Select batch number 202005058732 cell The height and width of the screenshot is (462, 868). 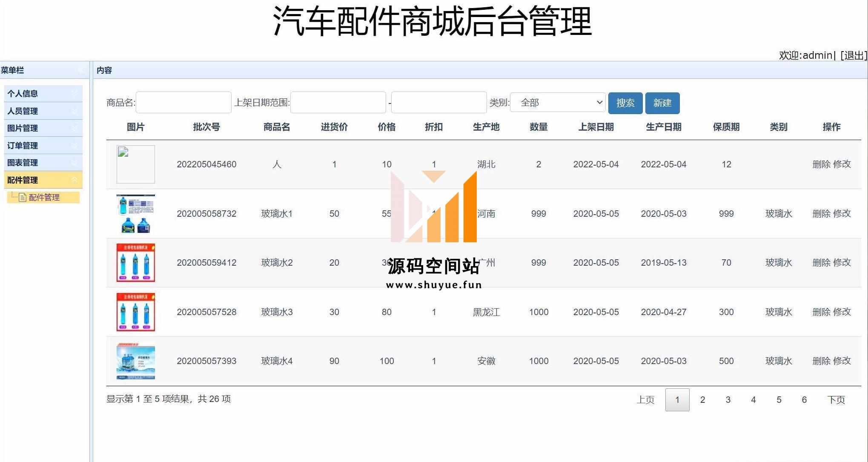206,214
